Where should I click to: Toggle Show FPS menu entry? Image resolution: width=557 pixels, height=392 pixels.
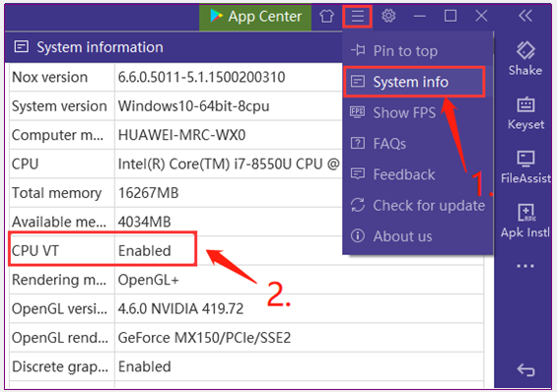tap(418, 113)
